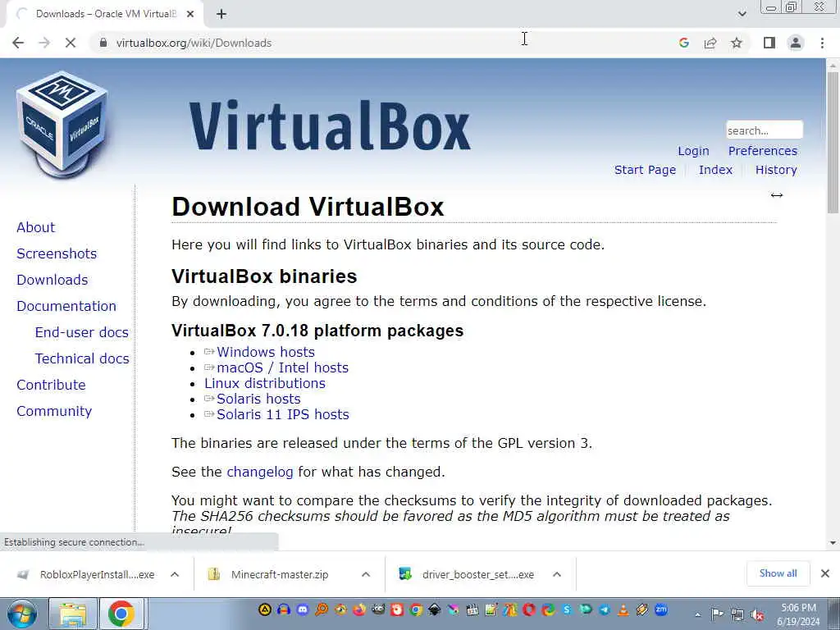Launch Discord from the taskbar
Screen dimensions: 840x630
click(303, 609)
